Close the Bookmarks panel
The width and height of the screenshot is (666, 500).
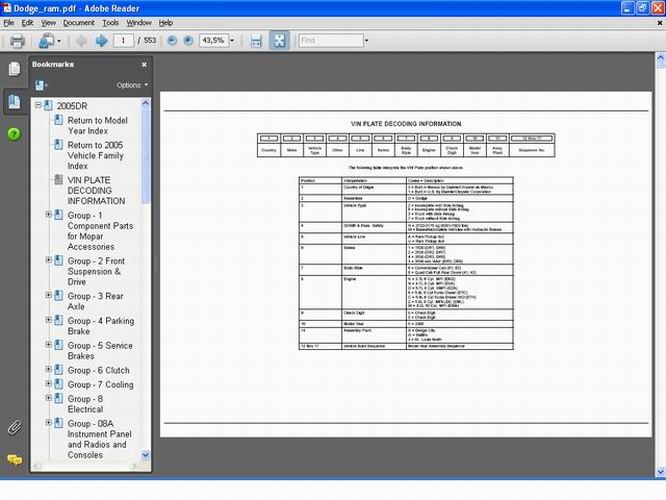click(x=144, y=65)
